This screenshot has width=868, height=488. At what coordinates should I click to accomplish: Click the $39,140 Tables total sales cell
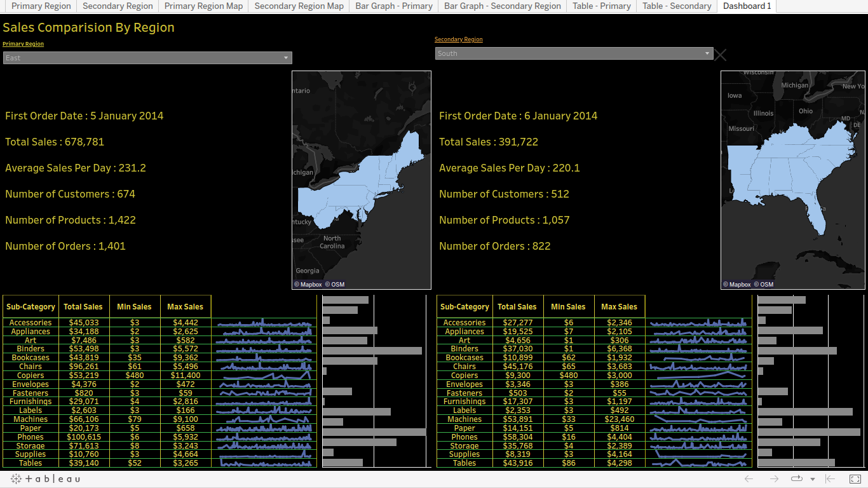[83, 463]
